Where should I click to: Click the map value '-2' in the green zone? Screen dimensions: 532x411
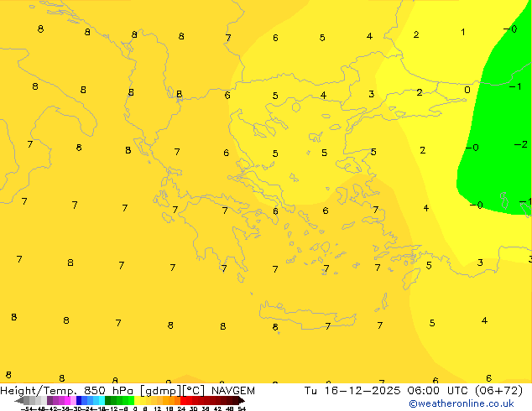click(521, 144)
